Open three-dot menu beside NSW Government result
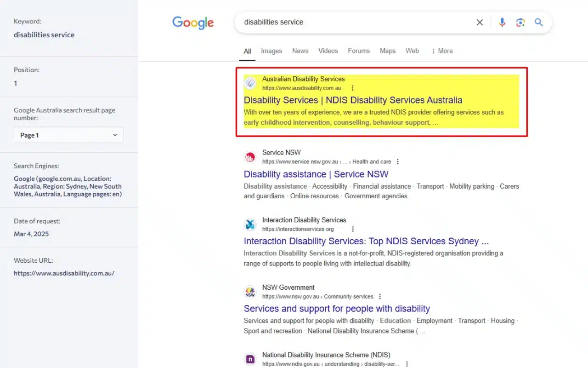588x368 pixels. click(380, 297)
